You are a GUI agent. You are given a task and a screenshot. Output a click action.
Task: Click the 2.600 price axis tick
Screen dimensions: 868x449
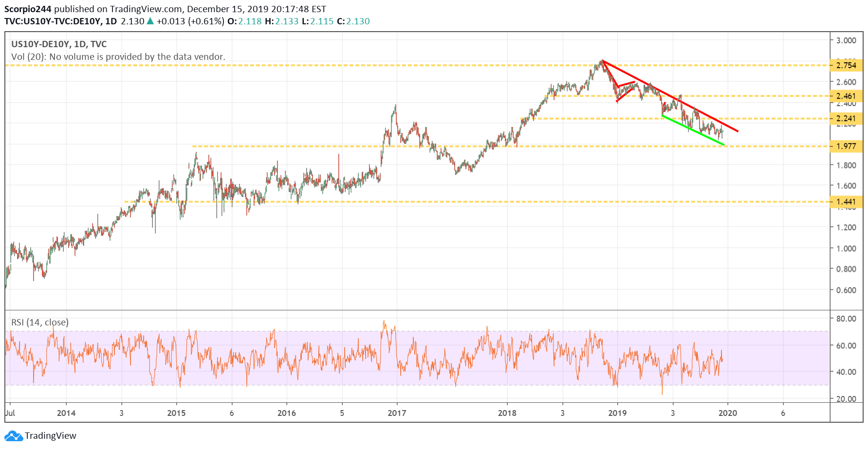[x=846, y=82]
